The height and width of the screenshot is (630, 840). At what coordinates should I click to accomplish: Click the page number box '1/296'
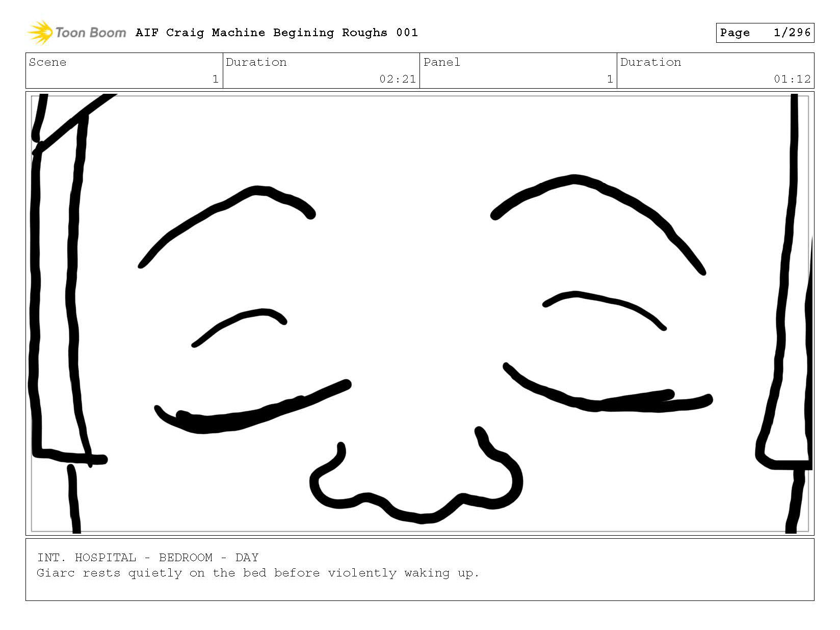coord(765,33)
